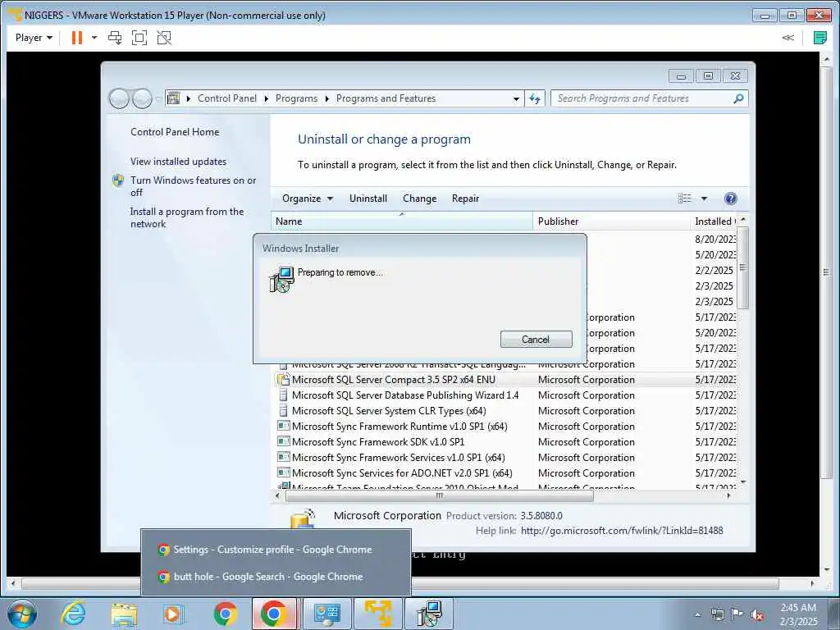Launch Internet Explorer from the taskbar

73,614
